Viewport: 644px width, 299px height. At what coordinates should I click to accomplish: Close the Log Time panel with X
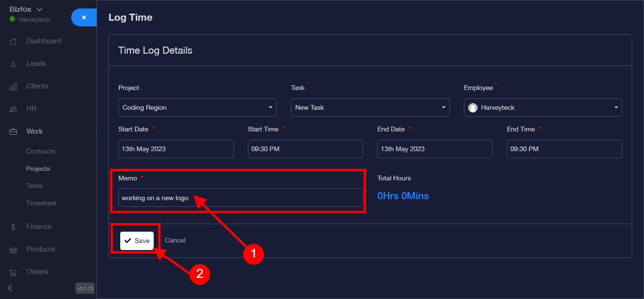click(x=84, y=17)
